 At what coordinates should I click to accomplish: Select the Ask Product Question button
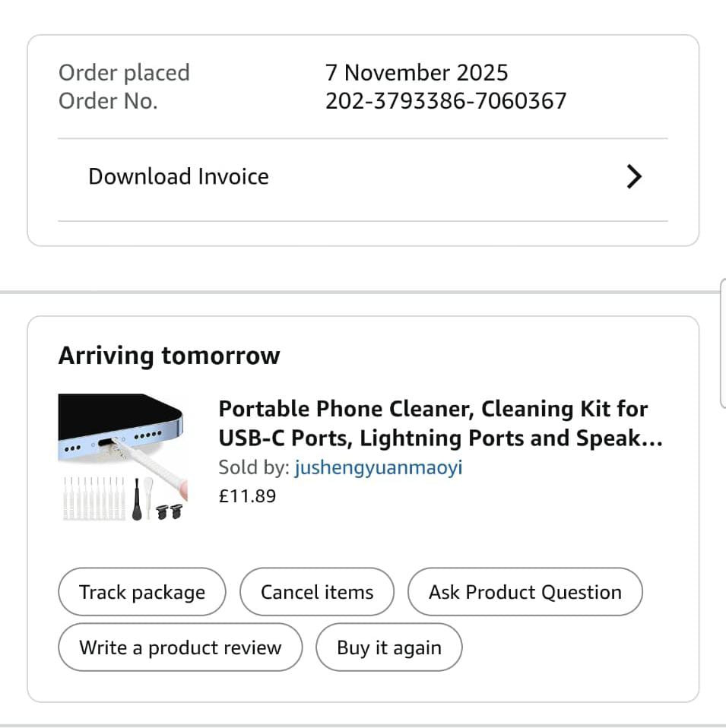coord(525,592)
